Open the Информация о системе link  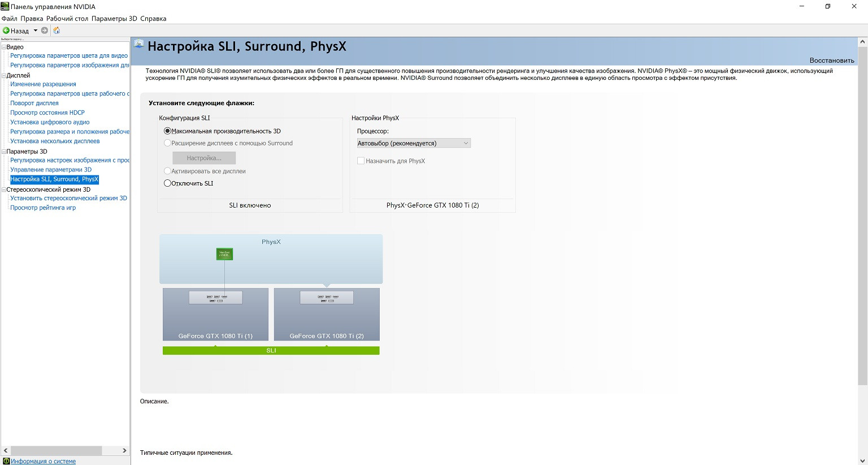tap(43, 461)
